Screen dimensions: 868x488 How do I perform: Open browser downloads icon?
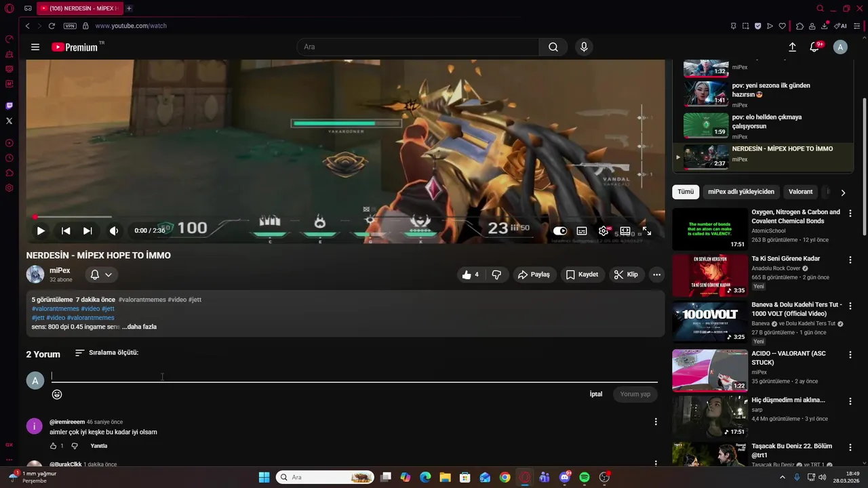click(x=824, y=26)
